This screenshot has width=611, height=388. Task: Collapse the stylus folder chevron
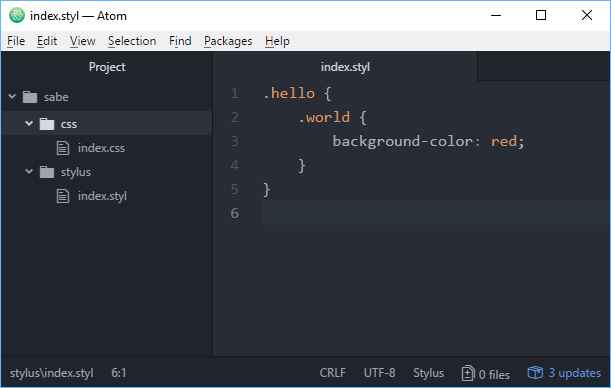coord(29,171)
